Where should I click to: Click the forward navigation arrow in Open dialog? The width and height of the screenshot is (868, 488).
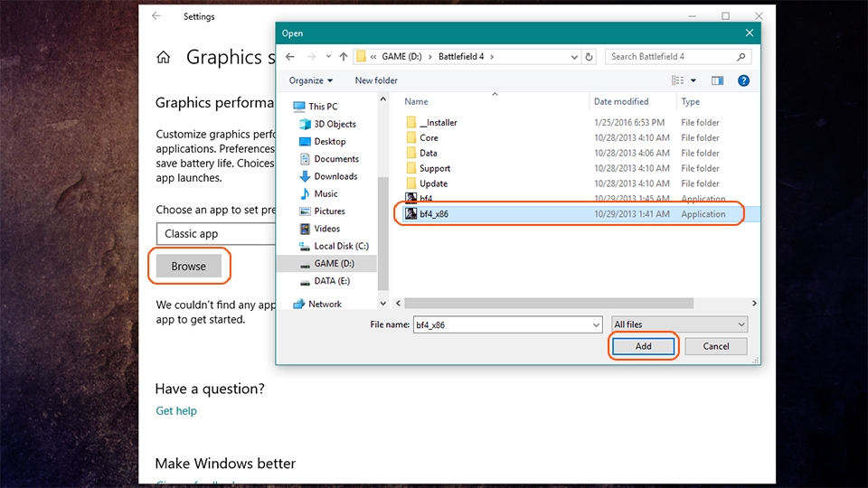point(311,56)
